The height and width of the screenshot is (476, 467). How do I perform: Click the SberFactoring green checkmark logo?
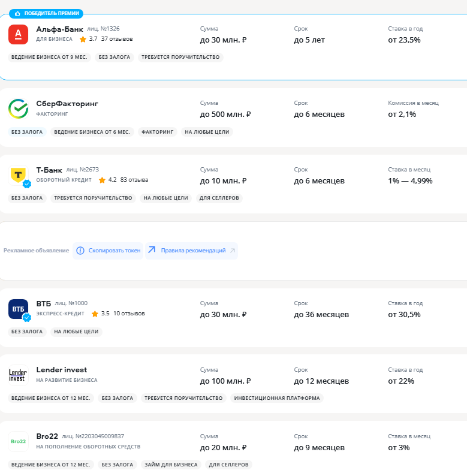coord(18,109)
